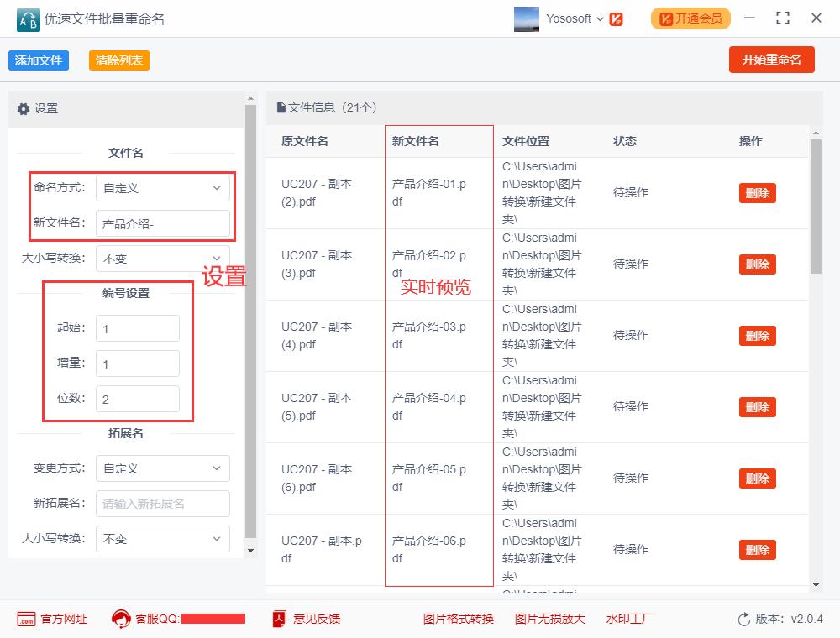
Task: Click 添加文件 to add files
Action: (39, 60)
